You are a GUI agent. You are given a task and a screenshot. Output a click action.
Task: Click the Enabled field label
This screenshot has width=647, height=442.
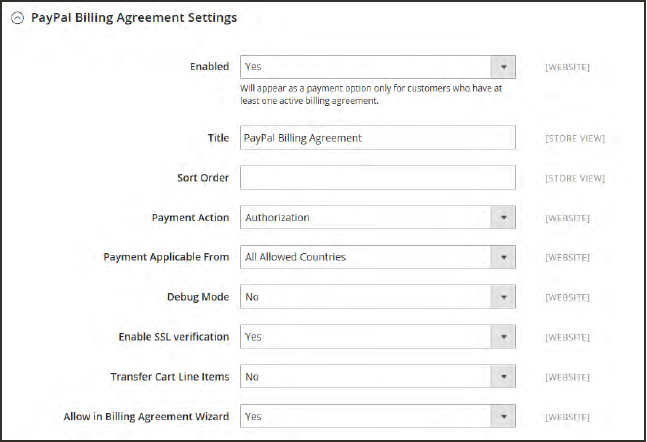209,67
